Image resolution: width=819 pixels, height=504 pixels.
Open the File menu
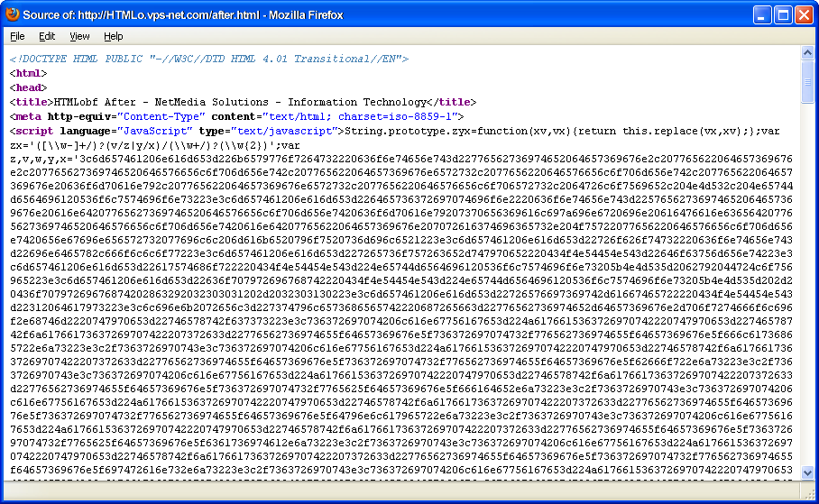click(x=17, y=36)
